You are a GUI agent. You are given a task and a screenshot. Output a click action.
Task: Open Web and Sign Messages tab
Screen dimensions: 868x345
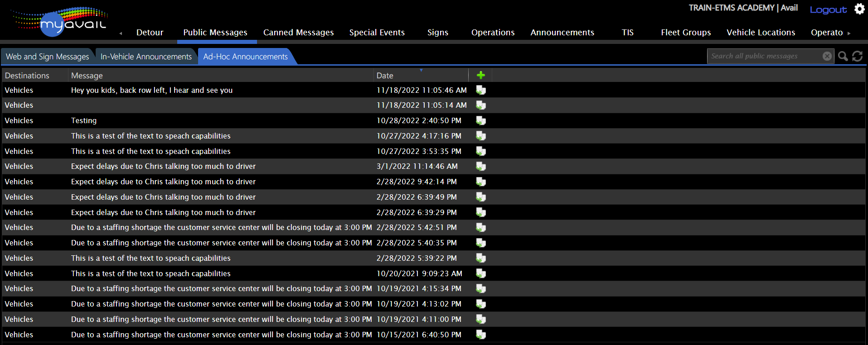(47, 57)
